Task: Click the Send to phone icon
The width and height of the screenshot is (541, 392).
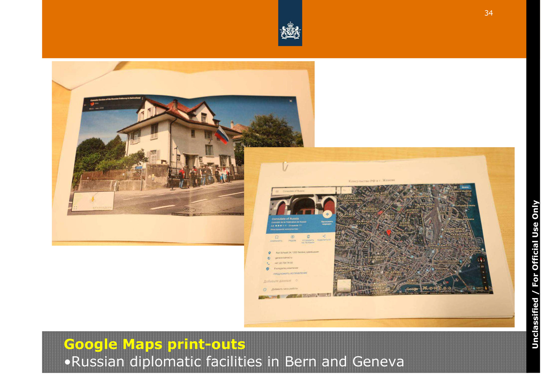Action: tap(308, 236)
